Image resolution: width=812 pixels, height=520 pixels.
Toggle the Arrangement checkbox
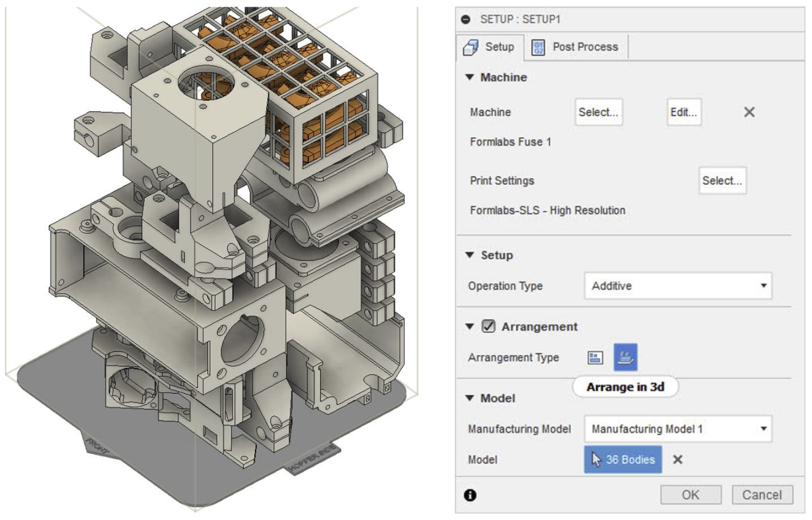pos(489,326)
